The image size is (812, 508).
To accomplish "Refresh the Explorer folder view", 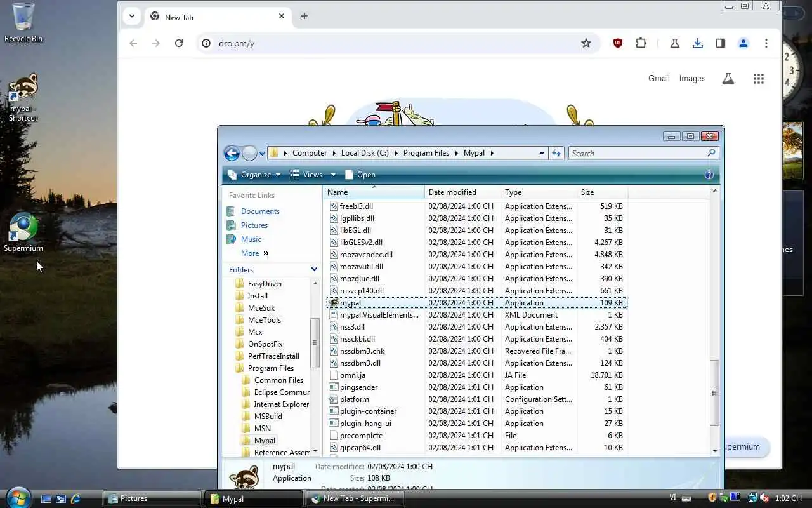I will [x=556, y=153].
